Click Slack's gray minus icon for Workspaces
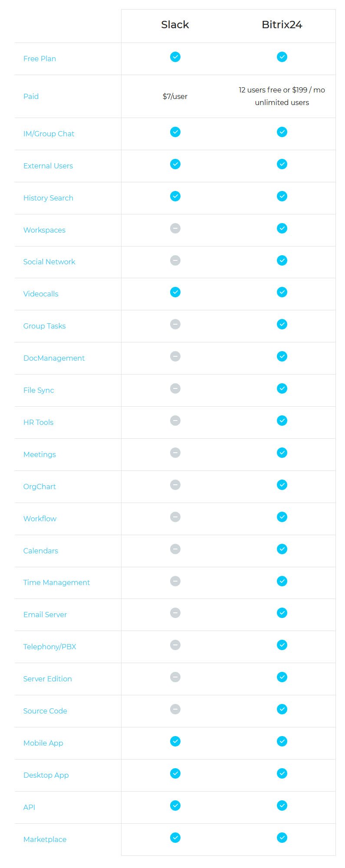345x868 pixels. click(175, 228)
